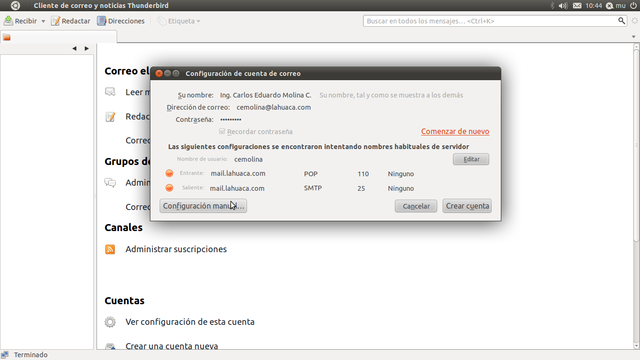Viewport: 640px width, 360px height.
Task: Click the Cancelar button
Action: (x=416, y=206)
